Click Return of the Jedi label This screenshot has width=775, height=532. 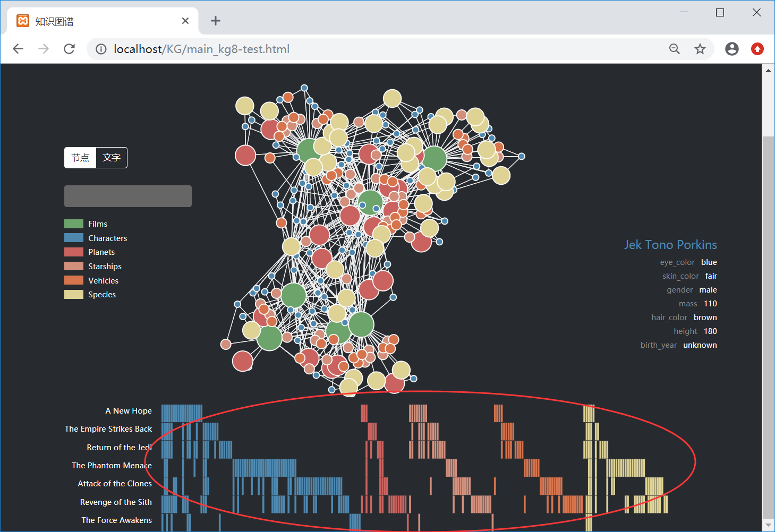click(120, 448)
